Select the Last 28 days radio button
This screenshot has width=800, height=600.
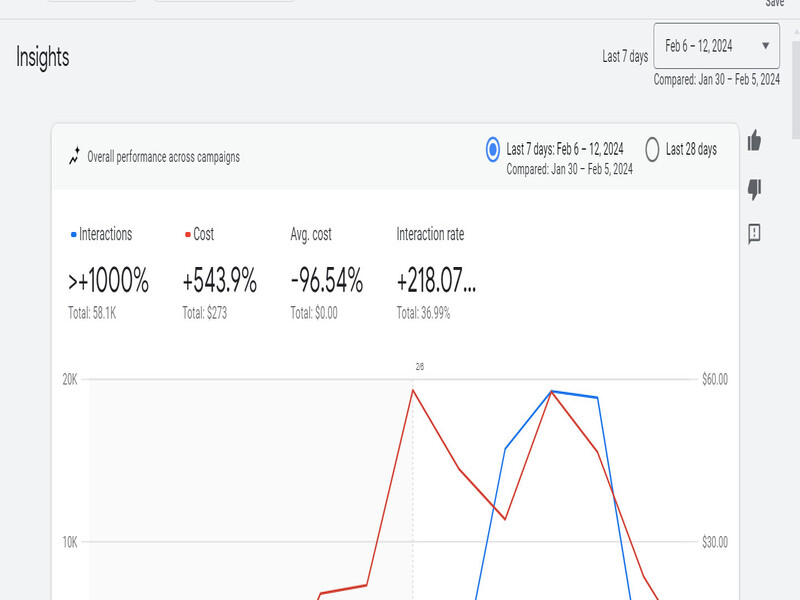coord(656,150)
